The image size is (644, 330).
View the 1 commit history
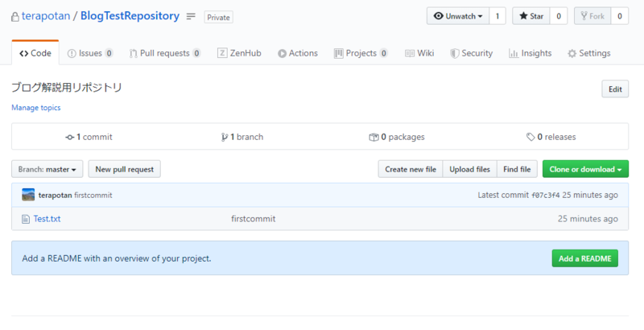[x=89, y=137]
